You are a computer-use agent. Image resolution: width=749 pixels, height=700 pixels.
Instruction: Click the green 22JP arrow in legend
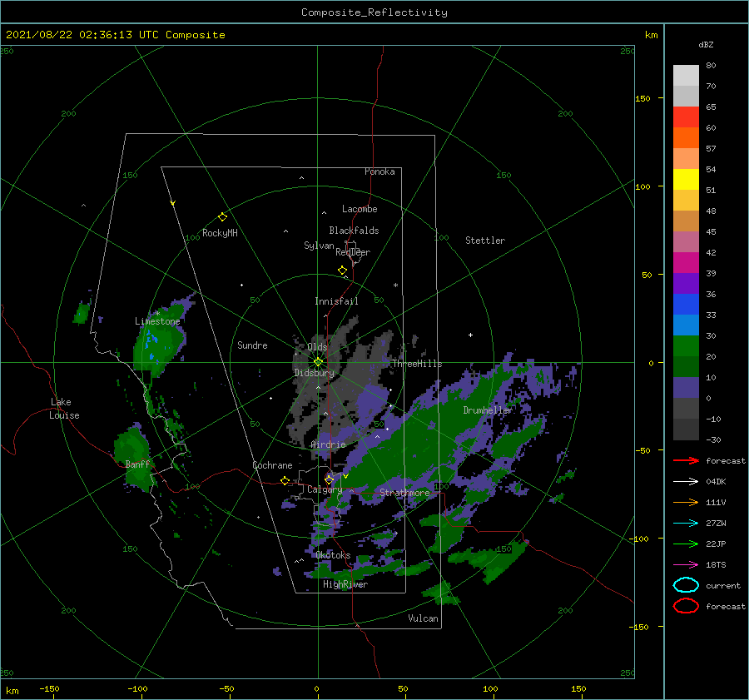click(687, 544)
